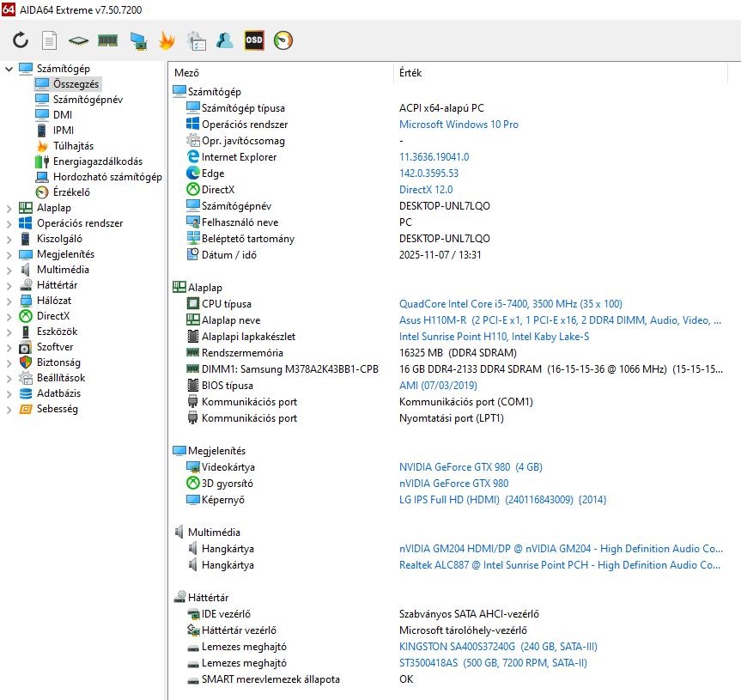This screenshot has width=741, height=700.
Task: Open the Intel Sunrise Point H110 link
Action: (495, 337)
